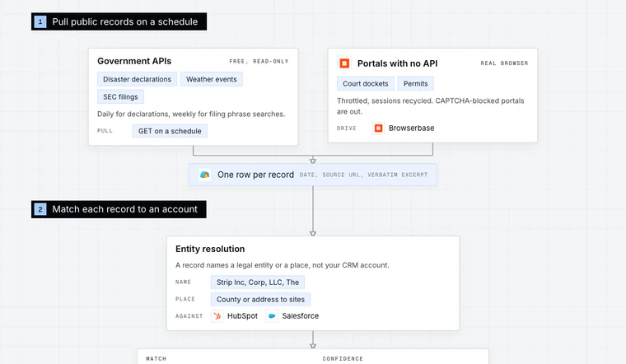Click the Salesforce cloud icon
Screen dimensions: 626x364
click(272, 316)
